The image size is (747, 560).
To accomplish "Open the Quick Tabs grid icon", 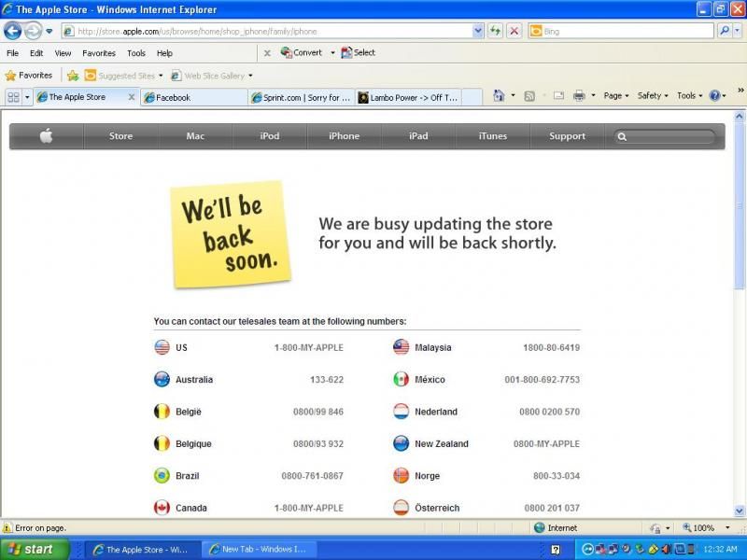I will point(13,97).
